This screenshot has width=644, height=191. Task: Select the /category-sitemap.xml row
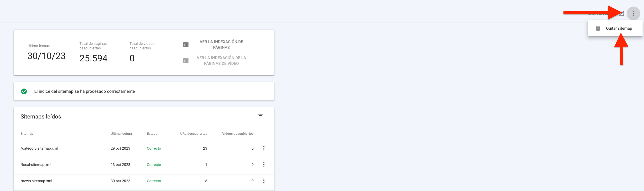tap(144, 148)
